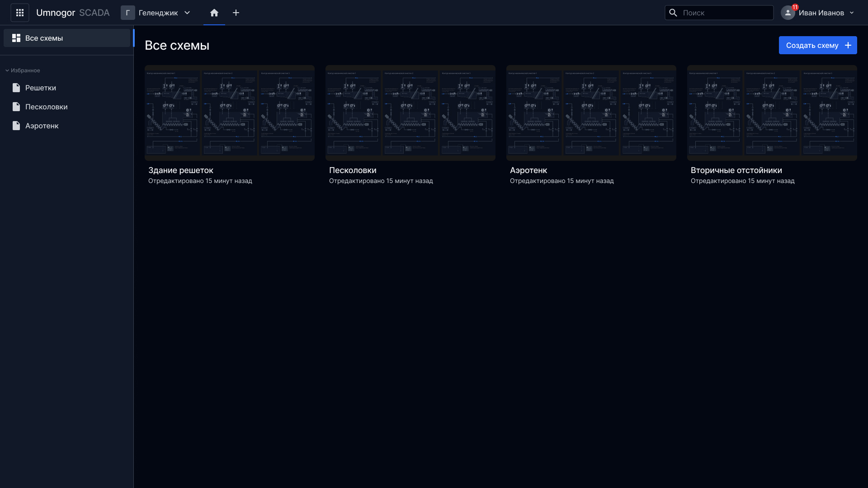Viewport: 868px width, 488px height.
Task: Click edited timestamp under Здание решеток
Action: (x=200, y=181)
